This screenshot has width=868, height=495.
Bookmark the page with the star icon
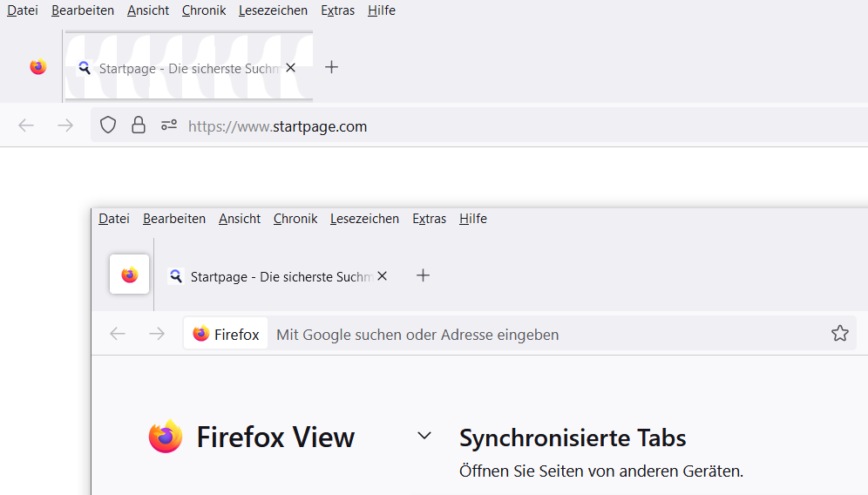pos(839,334)
